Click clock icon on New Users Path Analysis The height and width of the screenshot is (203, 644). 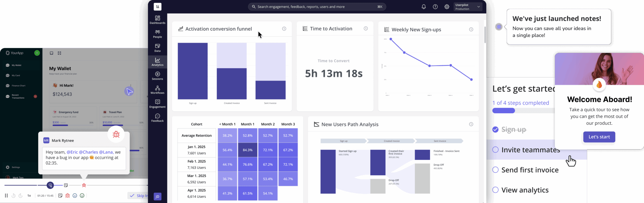(x=471, y=124)
